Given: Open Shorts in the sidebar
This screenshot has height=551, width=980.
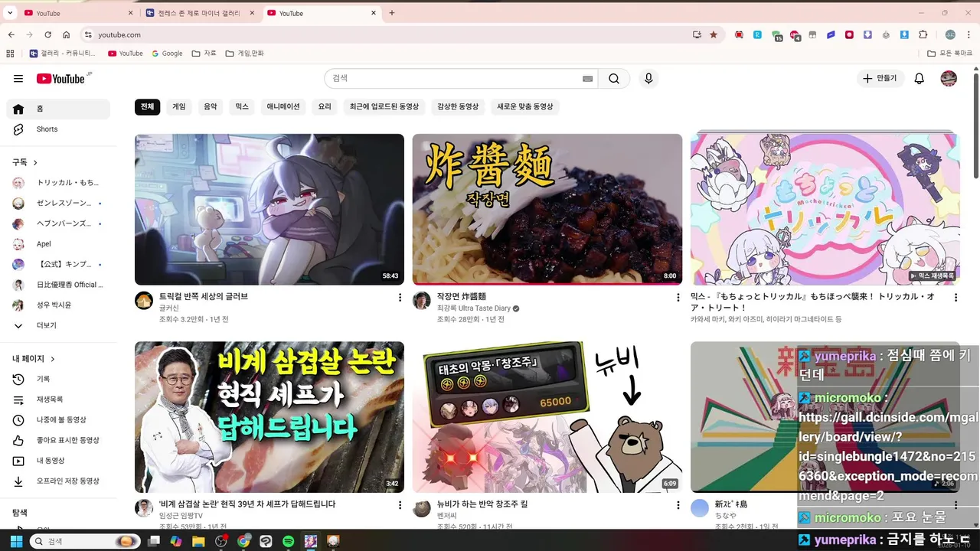Looking at the screenshot, I should pyautogui.click(x=58, y=129).
